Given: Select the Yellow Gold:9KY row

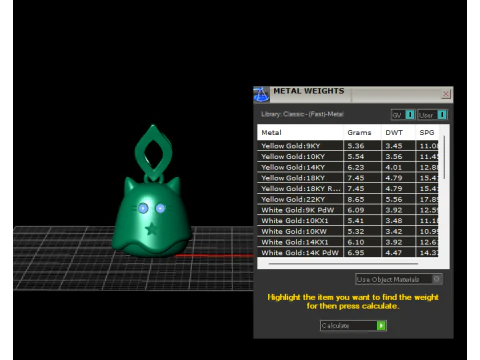Looking at the screenshot, I should point(348,146).
